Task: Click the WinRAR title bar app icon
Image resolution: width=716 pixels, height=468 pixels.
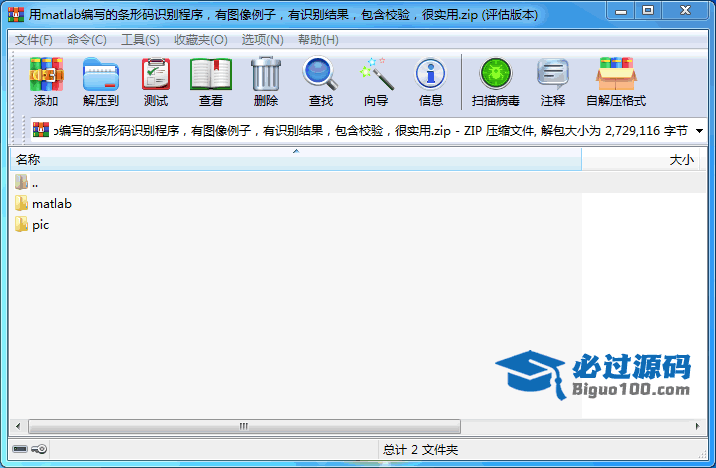Action: point(16,15)
